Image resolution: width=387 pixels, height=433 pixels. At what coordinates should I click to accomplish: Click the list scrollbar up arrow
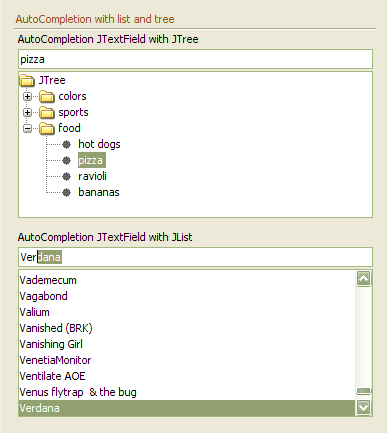click(x=363, y=279)
